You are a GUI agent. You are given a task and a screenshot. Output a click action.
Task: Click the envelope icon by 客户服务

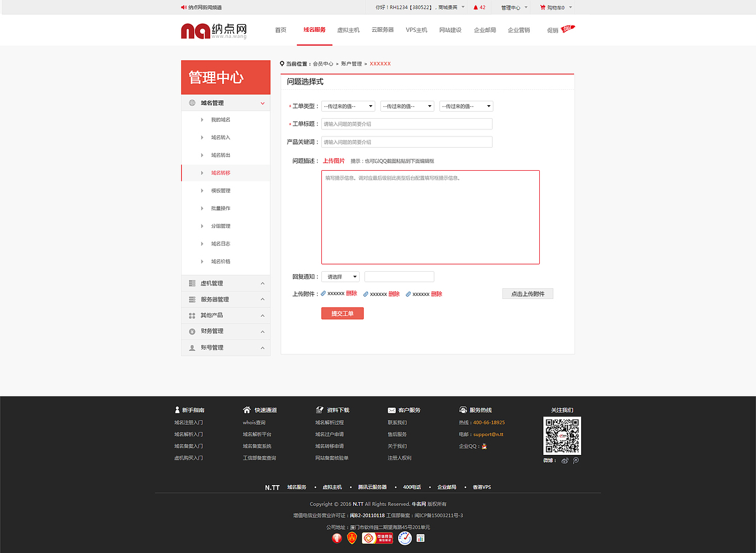[392, 410]
